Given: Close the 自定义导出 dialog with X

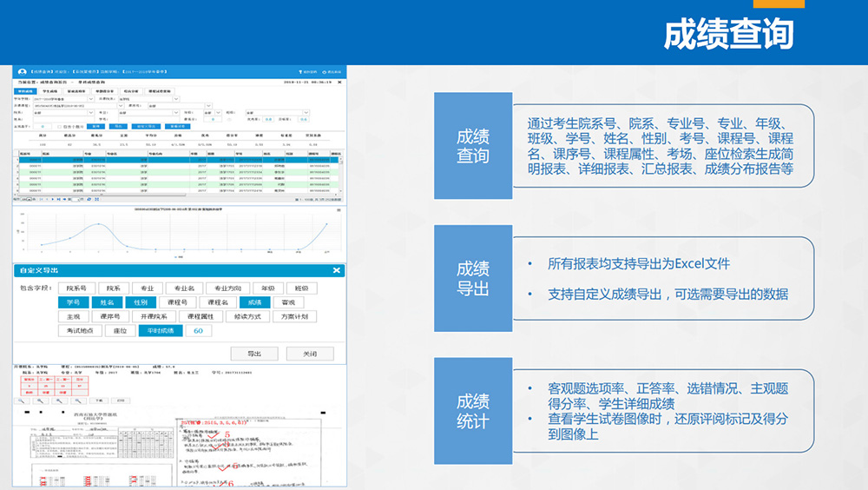Looking at the screenshot, I should click(x=337, y=271).
